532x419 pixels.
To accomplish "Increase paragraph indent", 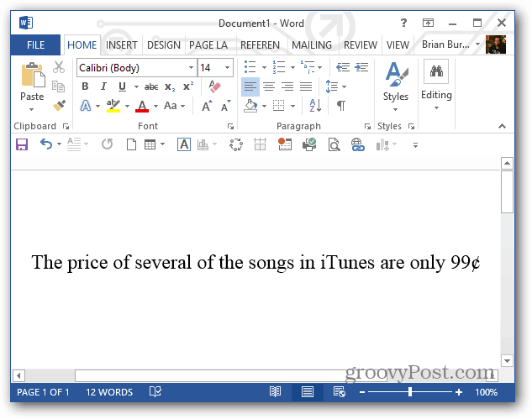I will (361, 67).
